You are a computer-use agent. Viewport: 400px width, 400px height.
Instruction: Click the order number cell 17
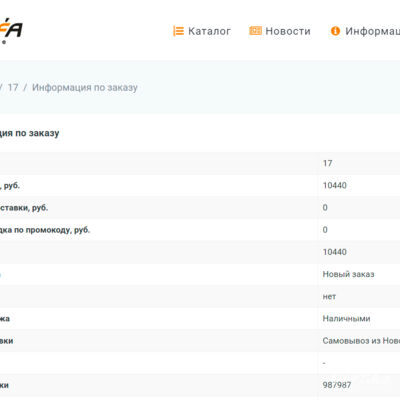(327, 163)
